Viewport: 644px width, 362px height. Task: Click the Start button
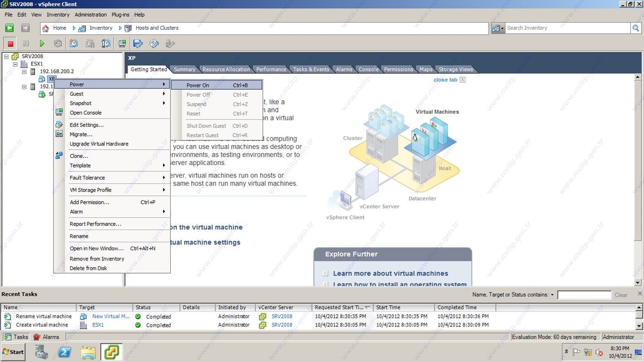[13, 352]
